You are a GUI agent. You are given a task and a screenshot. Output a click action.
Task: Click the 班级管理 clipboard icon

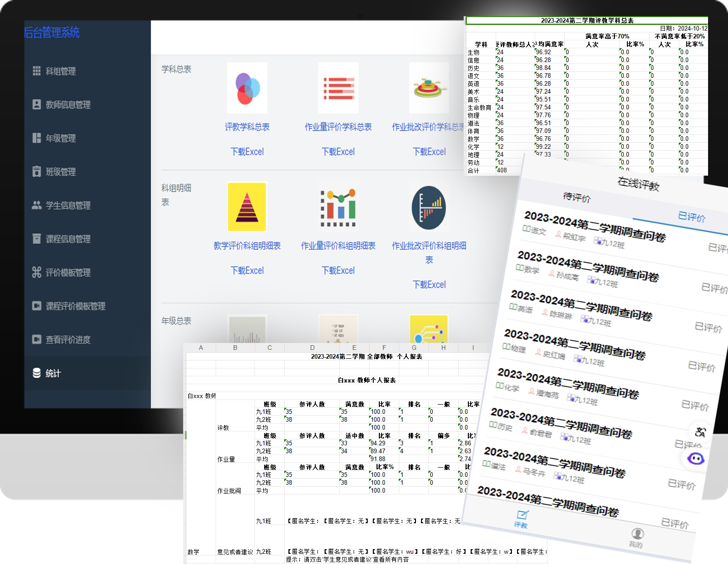tap(37, 171)
